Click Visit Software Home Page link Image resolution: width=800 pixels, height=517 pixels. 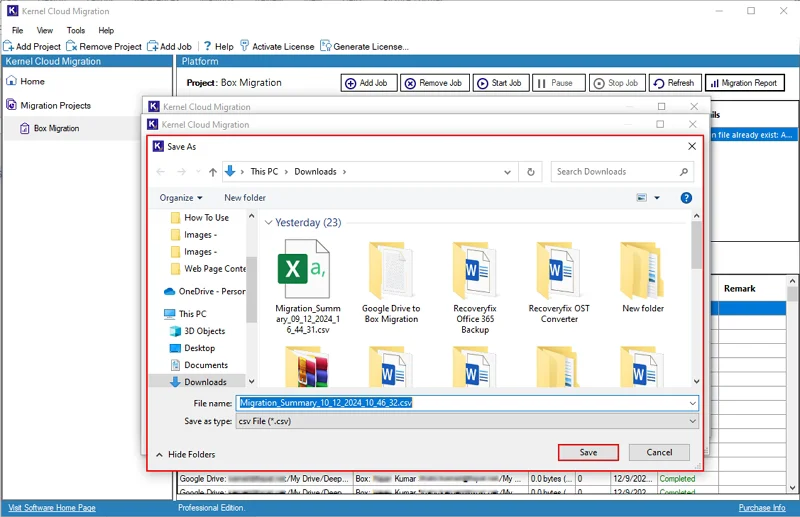[52, 508]
